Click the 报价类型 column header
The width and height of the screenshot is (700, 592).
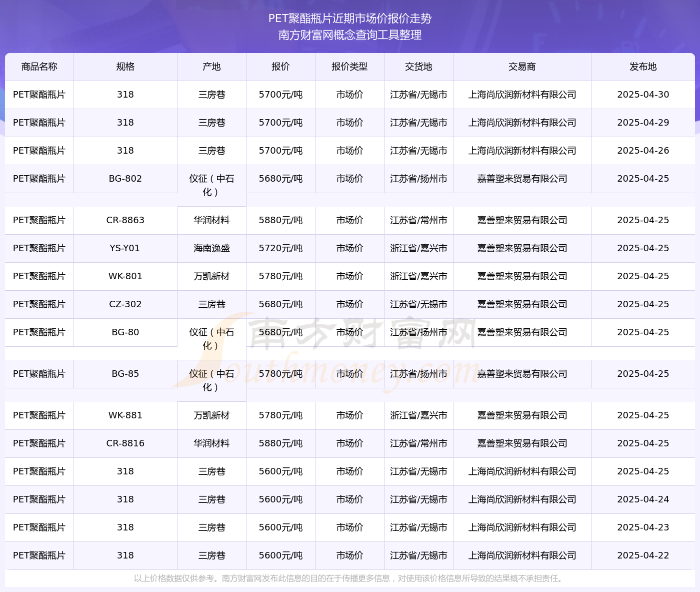coord(349,67)
